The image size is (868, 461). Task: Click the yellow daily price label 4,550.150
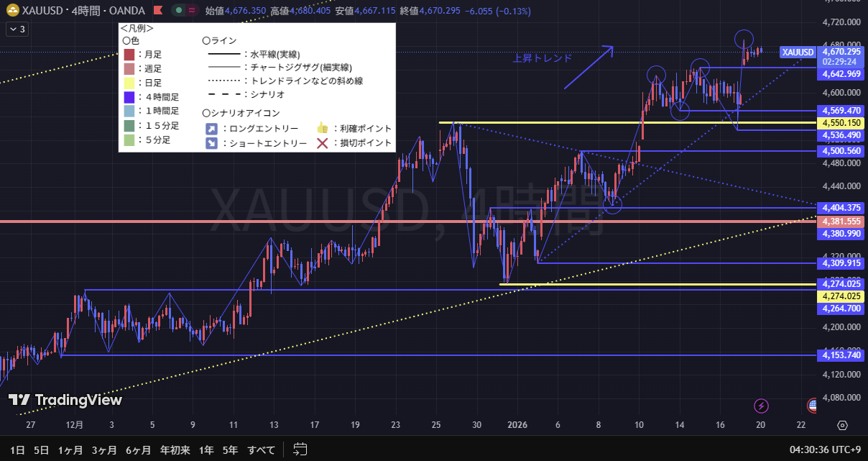(841, 123)
